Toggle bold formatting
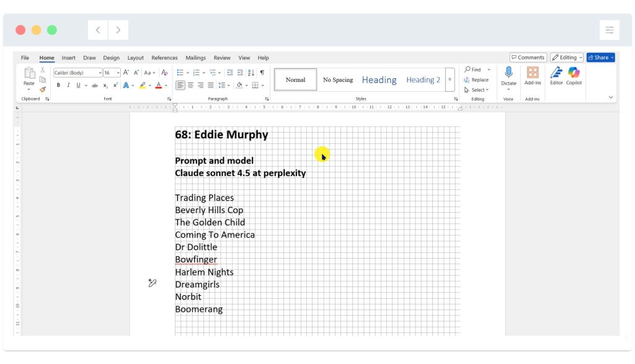Image resolution: width=635 pixels, height=364 pixels. tap(58, 86)
